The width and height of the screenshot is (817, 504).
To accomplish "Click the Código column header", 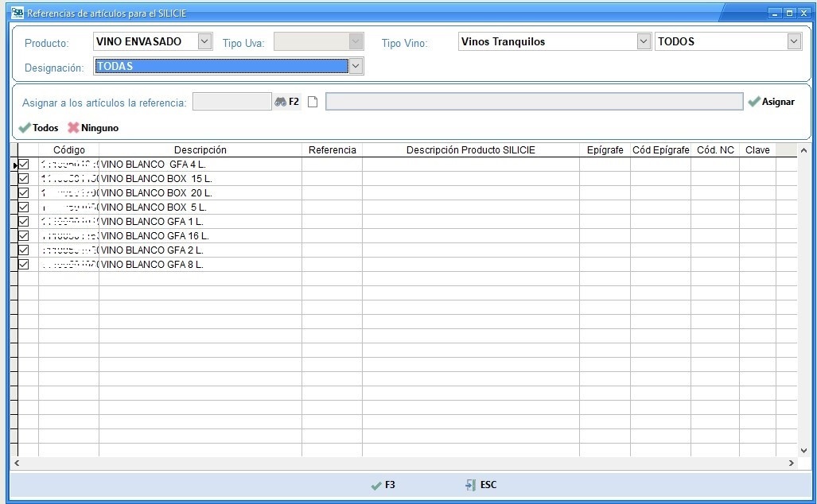I will pos(68,150).
